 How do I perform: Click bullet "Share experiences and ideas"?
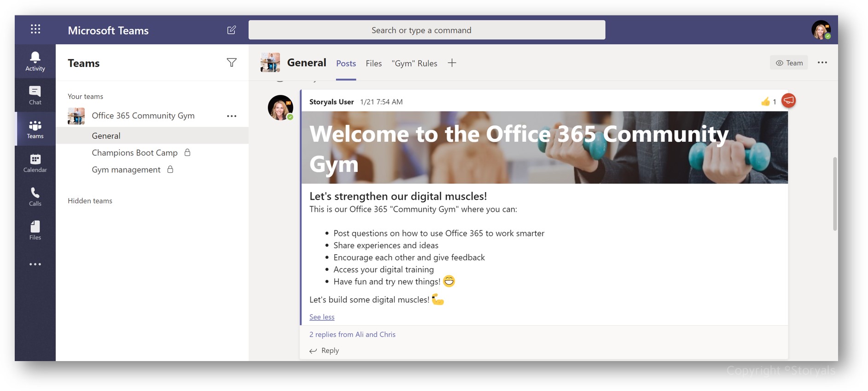(386, 245)
